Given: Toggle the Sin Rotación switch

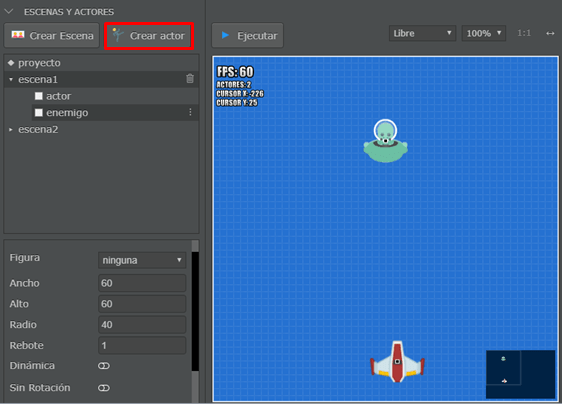Looking at the screenshot, I should [x=104, y=388].
